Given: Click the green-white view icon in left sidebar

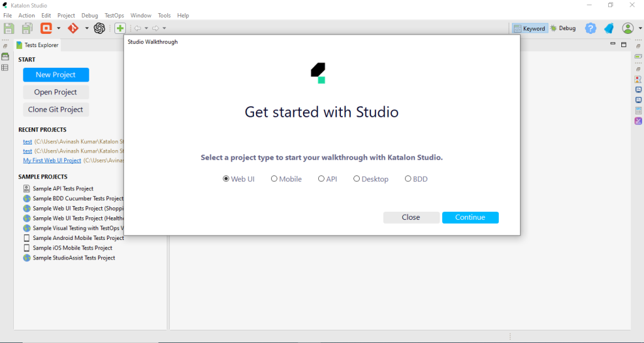Looking at the screenshot, I should pos(5,57).
